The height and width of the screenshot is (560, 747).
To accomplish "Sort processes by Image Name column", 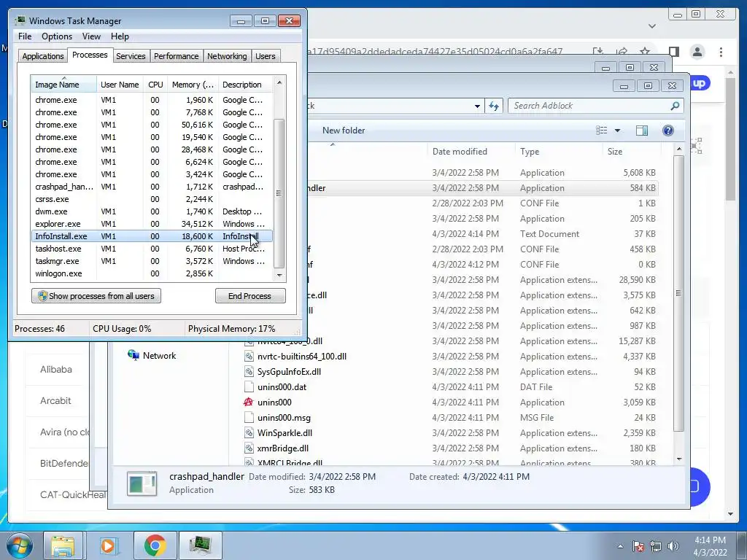I will 63,85.
